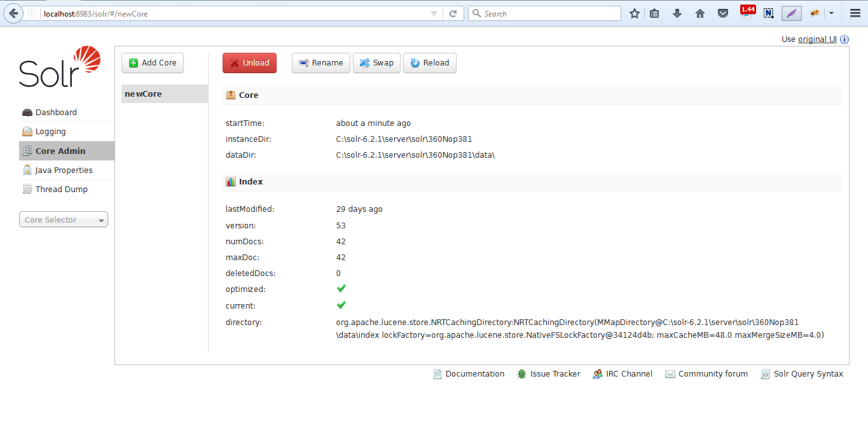Expand the extension dropdown arrow beside bug icon
Image resolution: width=868 pixels, height=444 pixels.
[830, 13]
